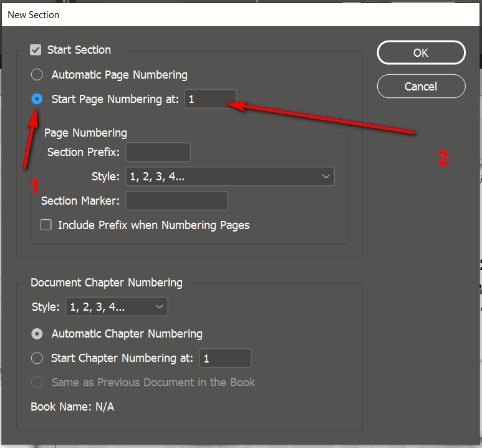Click the Page Numbering group label

tap(85, 133)
